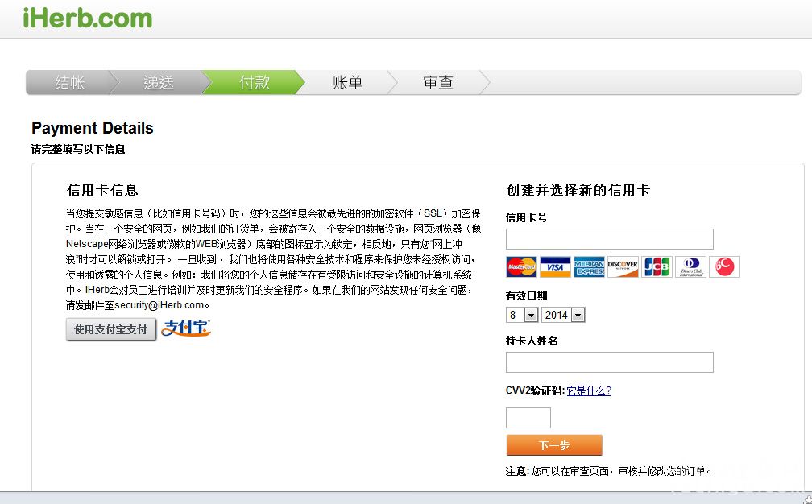
Task: Click the 信用卡信息 heading
Action: pos(102,190)
